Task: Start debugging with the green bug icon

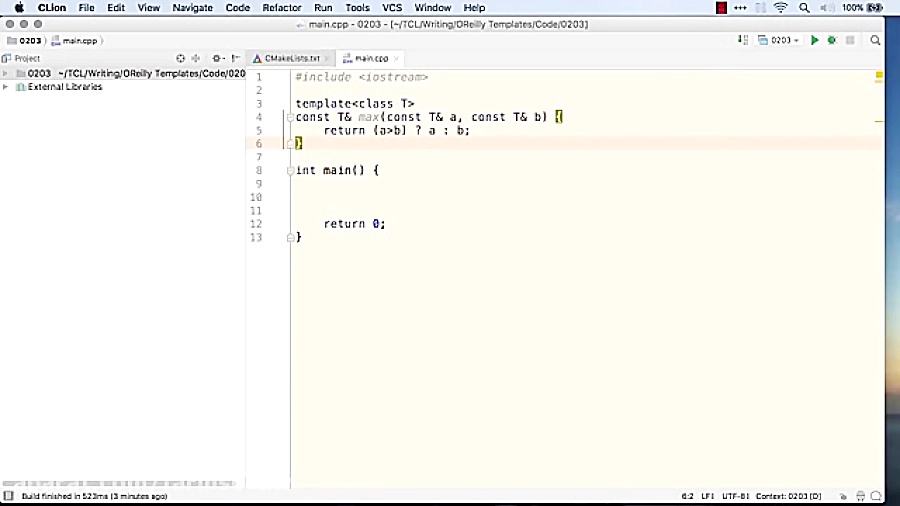Action: tap(832, 40)
